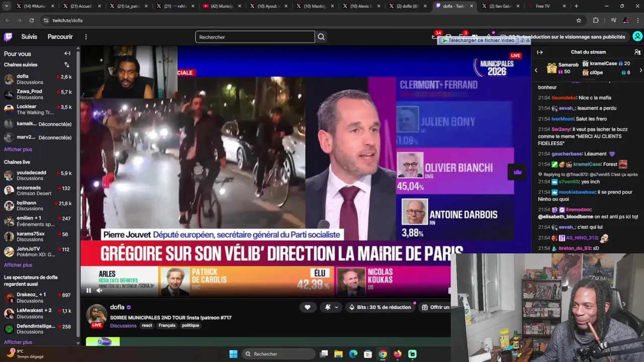Open the Windows Start menu
The image size is (644, 362).
pyautogui.click(x=233, y=354)
